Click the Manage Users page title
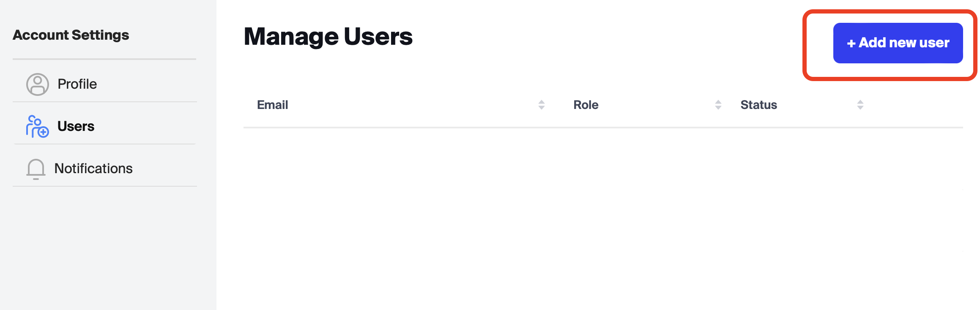Screen dimensions: 980x310 pos(328,36)
